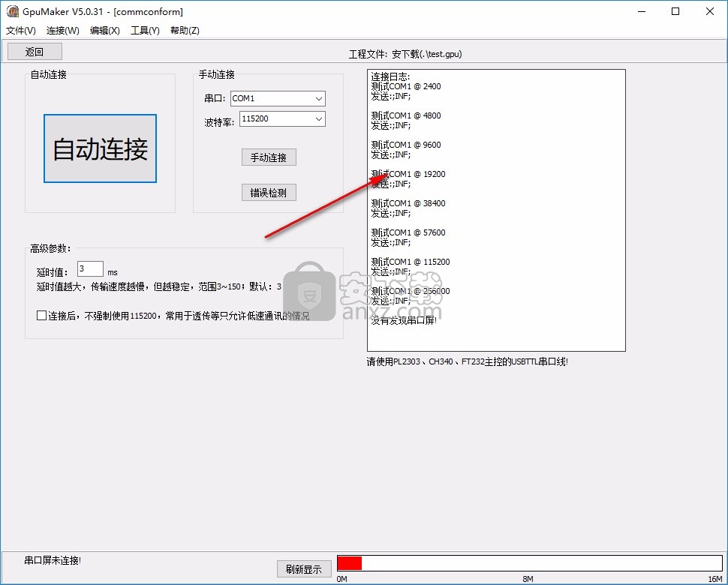This screenshot has height=585, width=728.
Task: Focus the 延时值 input field
Action: pos(90,268)
